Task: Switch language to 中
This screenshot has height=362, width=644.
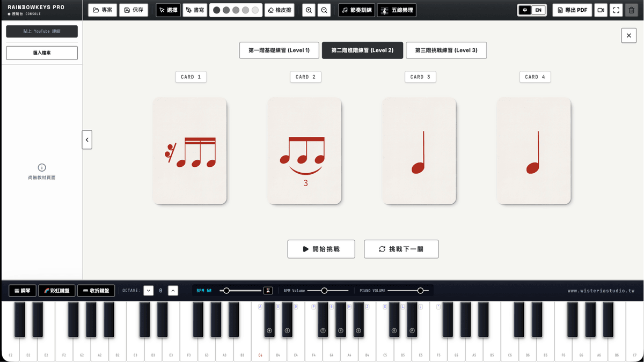Action: point(525,10)
